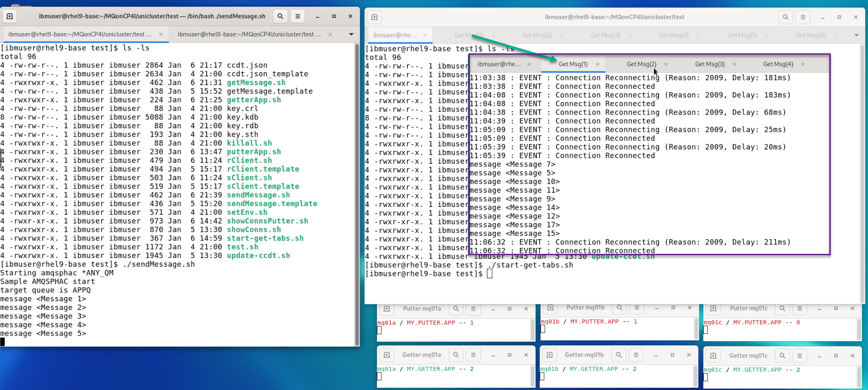The image size is (868, 390).
Task: Open hamburger menu in Getter mq01b window
Action: [x=636, y=355]
